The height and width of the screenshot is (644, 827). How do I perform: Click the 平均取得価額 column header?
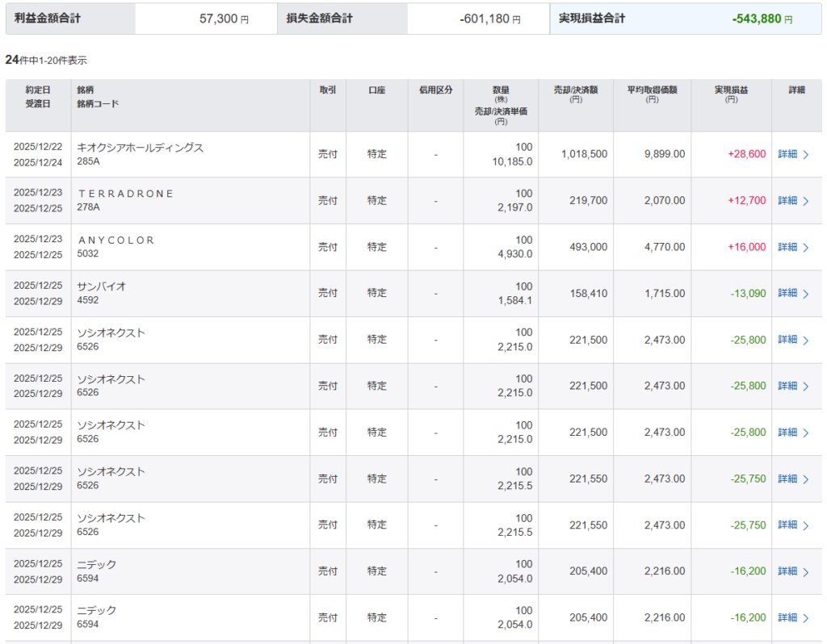652,95
